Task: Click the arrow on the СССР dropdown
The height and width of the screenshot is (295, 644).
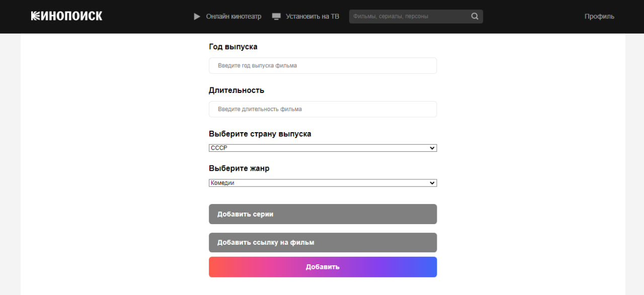Action: 432,148
